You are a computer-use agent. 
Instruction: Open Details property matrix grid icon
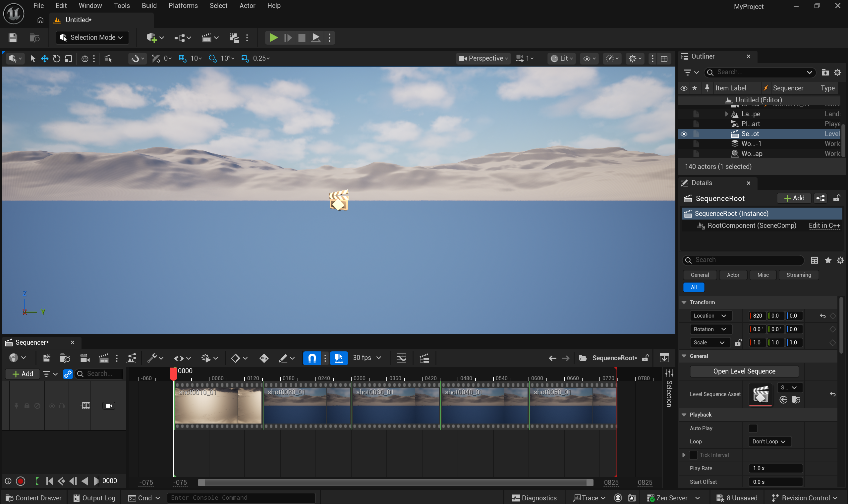tap(814, 260)
